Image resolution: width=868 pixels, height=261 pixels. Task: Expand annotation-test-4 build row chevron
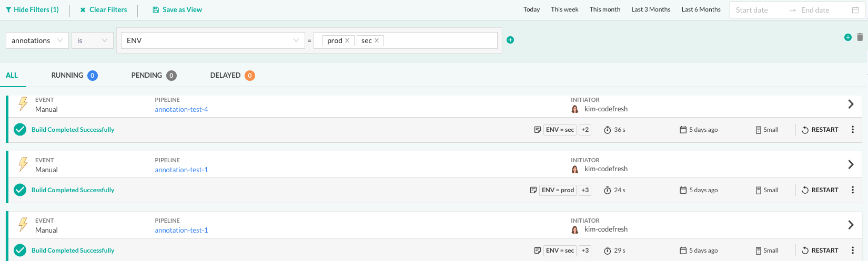[x=850, y=104]
